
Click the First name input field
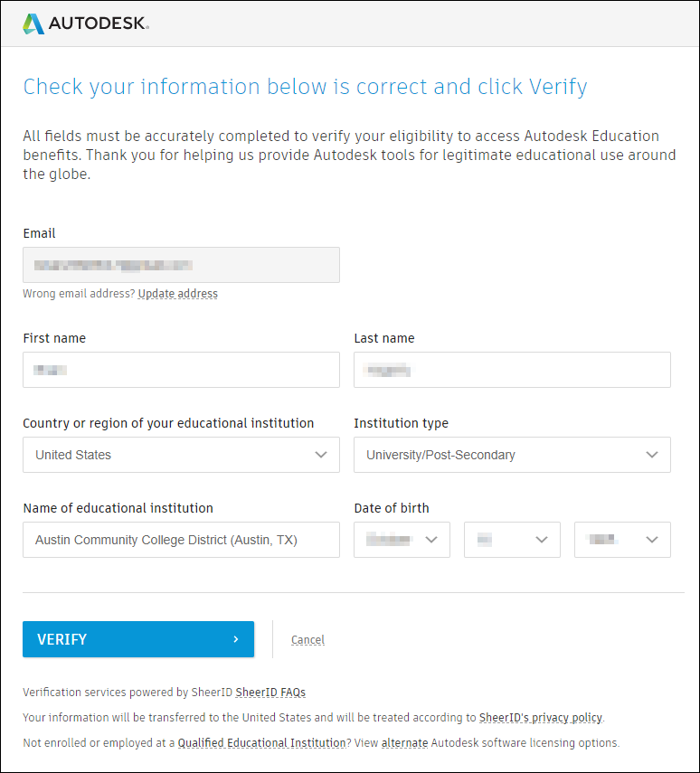point(181,370)
